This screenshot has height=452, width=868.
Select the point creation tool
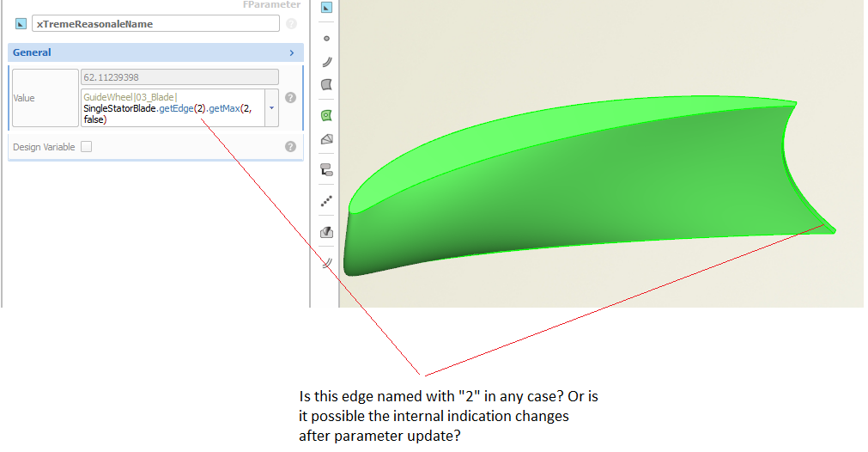coord(326,38)
